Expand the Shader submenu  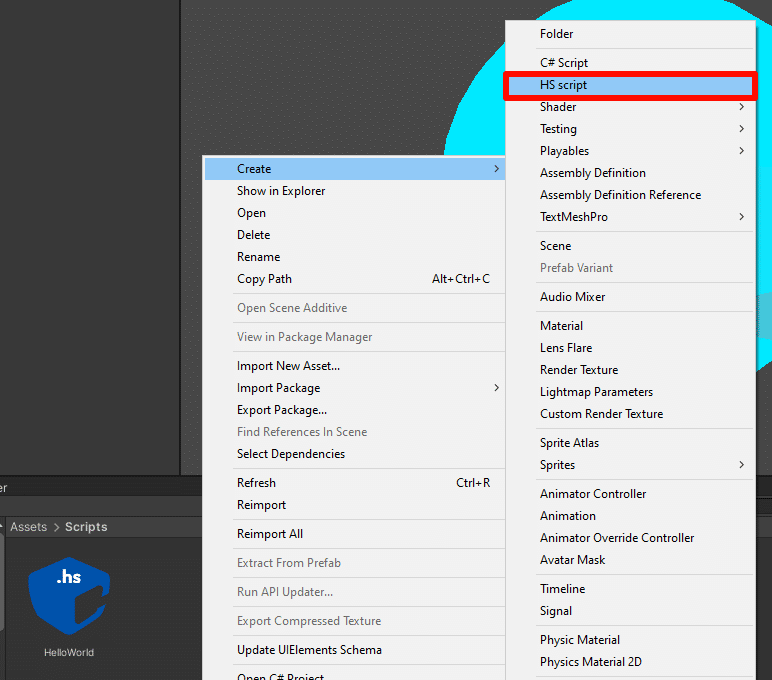[630, 107]
